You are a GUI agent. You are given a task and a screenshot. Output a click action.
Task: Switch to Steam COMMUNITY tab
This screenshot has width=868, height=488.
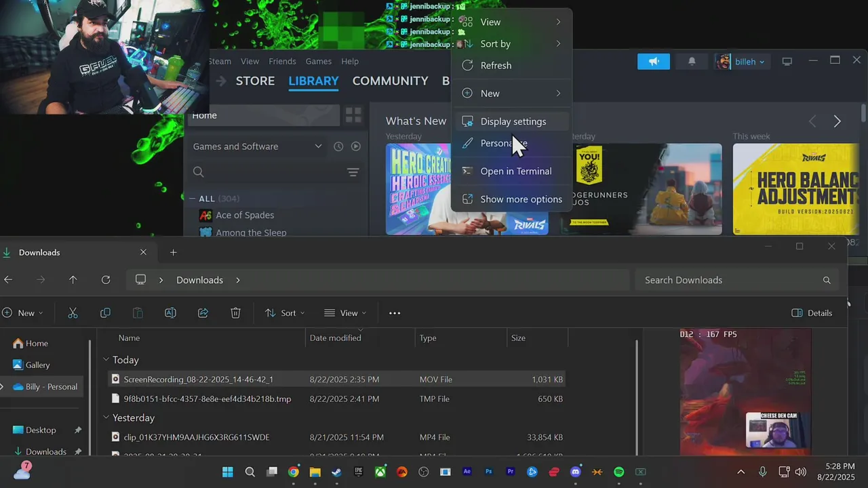[x=390, y=81]
